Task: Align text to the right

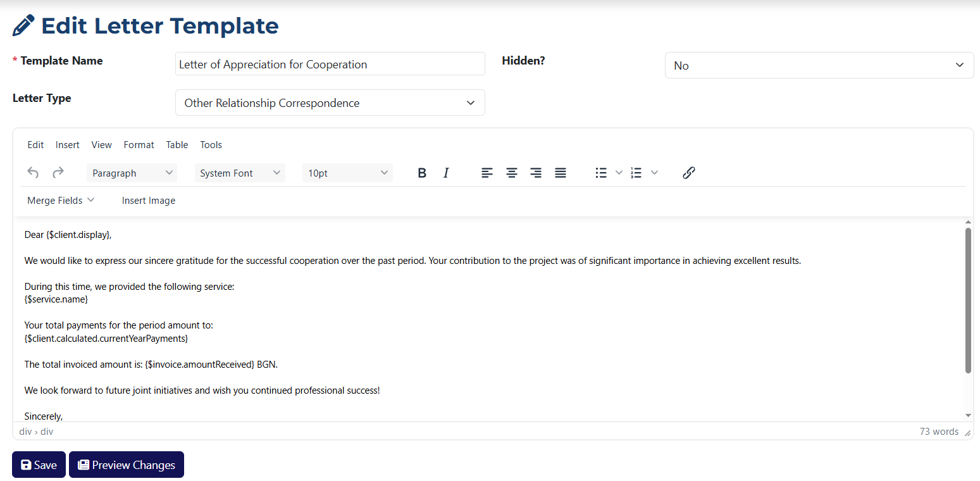Action: click(x=535, y=172)
